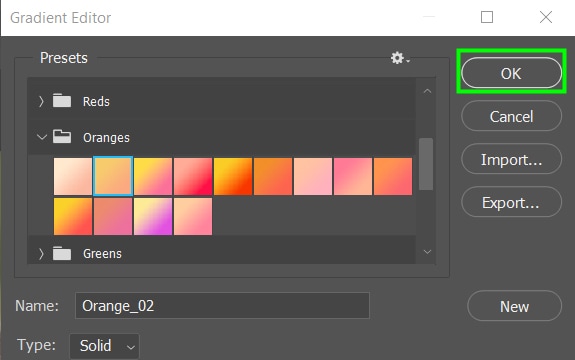Collapse the Oranges preset group
The width and height of the screenshot is (575, 360).
42,137
